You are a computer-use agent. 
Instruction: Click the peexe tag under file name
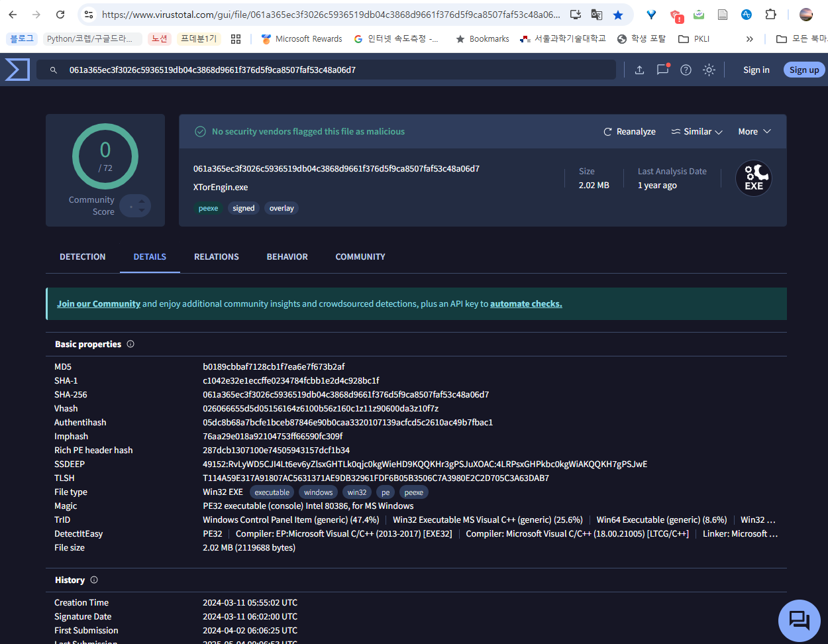208,208
